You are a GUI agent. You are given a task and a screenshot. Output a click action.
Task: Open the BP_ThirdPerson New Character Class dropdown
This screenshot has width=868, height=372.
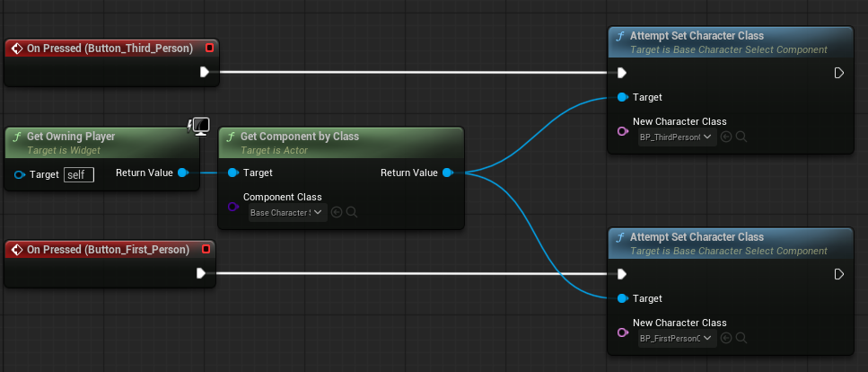[x=676, y=137]
